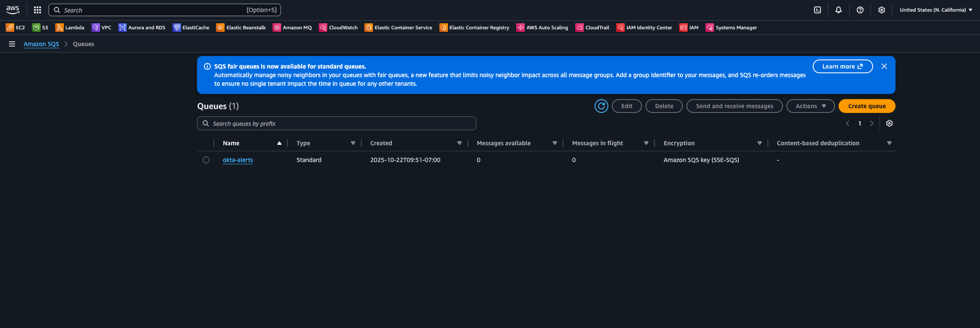Dismiss the fair queues info banner
Screen dimensions: 980x328
[884, 66]
